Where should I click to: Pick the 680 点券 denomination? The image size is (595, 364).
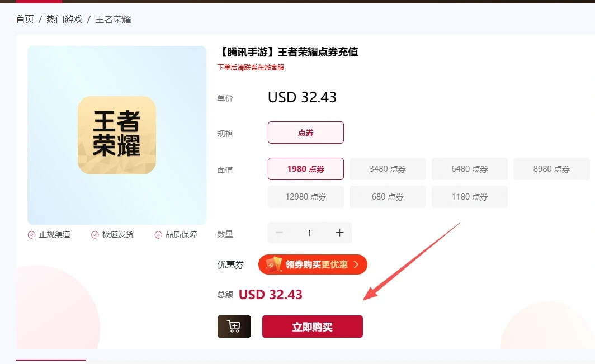[x=388, y=197]
